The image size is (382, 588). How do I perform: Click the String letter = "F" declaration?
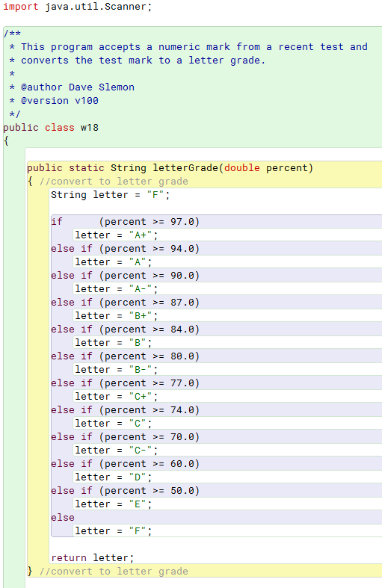(111, 194)
